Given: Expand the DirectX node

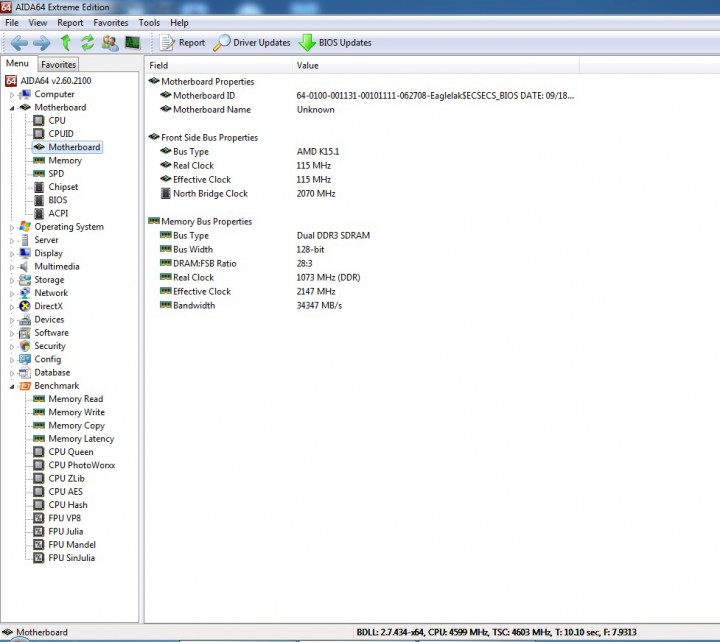Looking at the screenshot, I should (12, 307).
